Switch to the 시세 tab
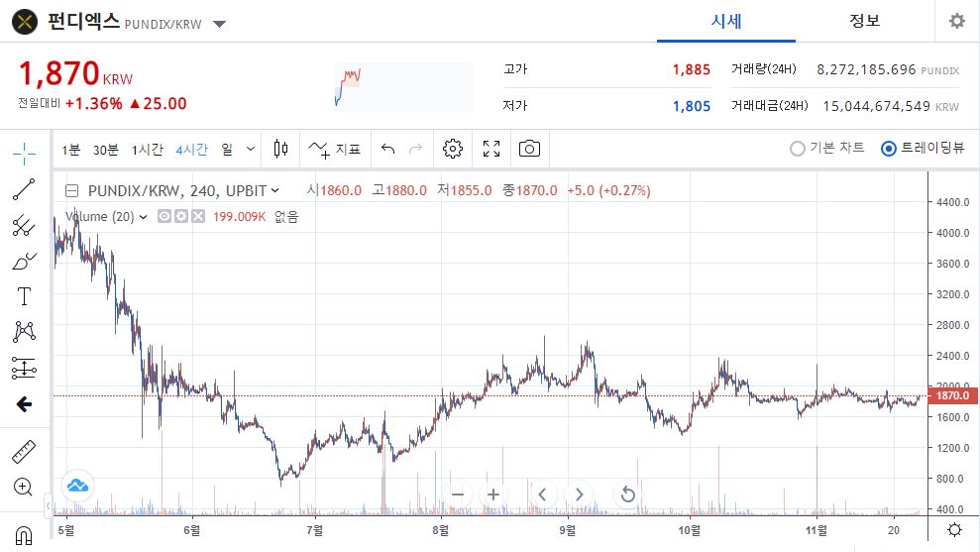This screenshot has height=552, width=980. pos(726,21)
